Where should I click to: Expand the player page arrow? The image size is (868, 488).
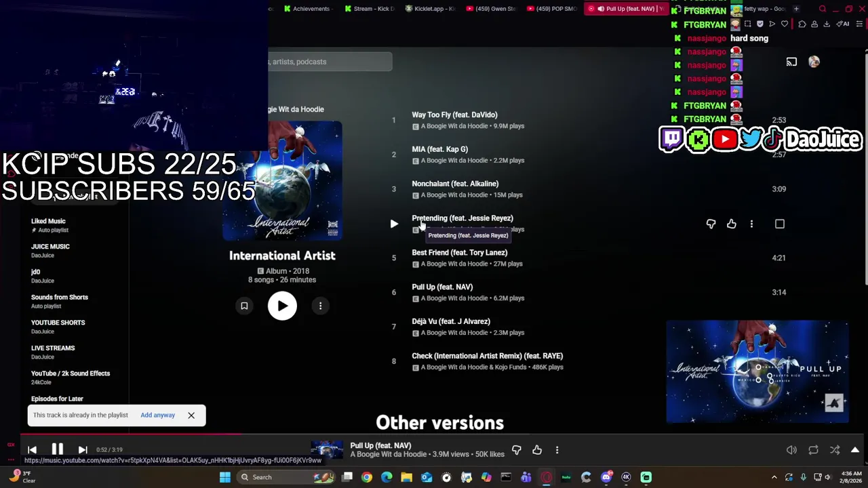855,450
